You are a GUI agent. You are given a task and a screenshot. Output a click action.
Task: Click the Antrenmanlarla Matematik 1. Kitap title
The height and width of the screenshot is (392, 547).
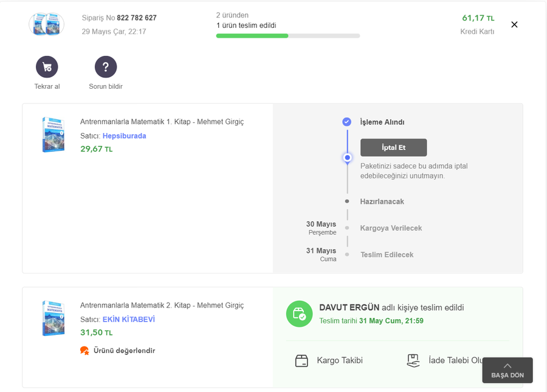(162, 122)
